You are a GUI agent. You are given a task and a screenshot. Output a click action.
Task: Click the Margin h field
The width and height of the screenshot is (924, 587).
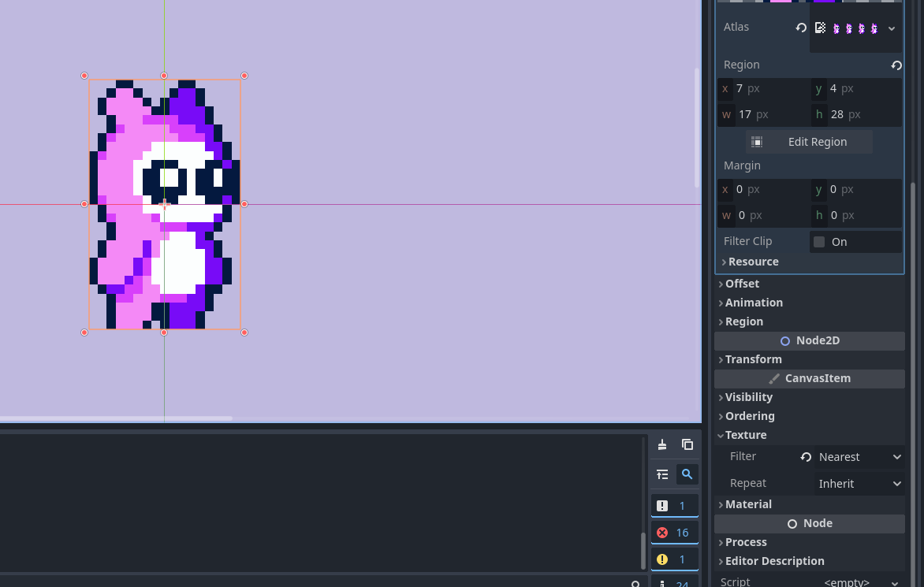click(857, 215)
